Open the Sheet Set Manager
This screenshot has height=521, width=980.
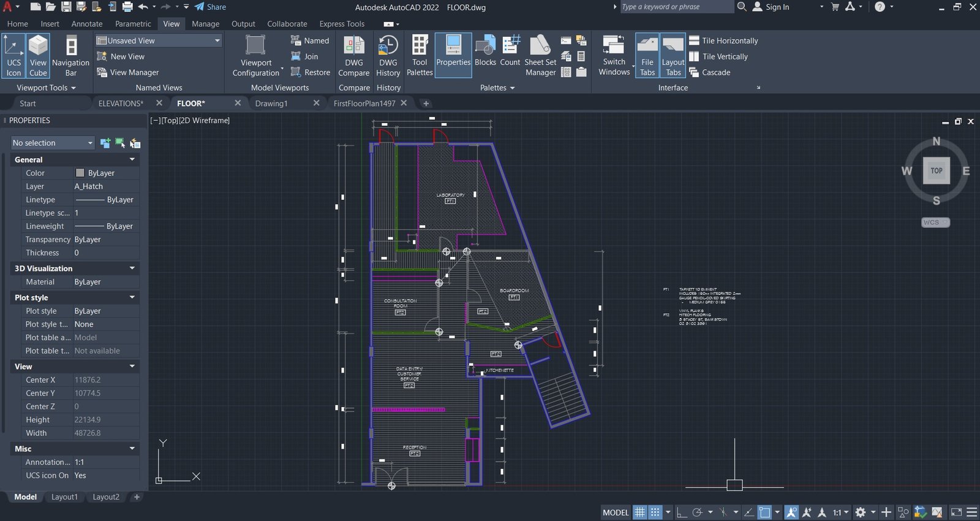click(540, 56)
